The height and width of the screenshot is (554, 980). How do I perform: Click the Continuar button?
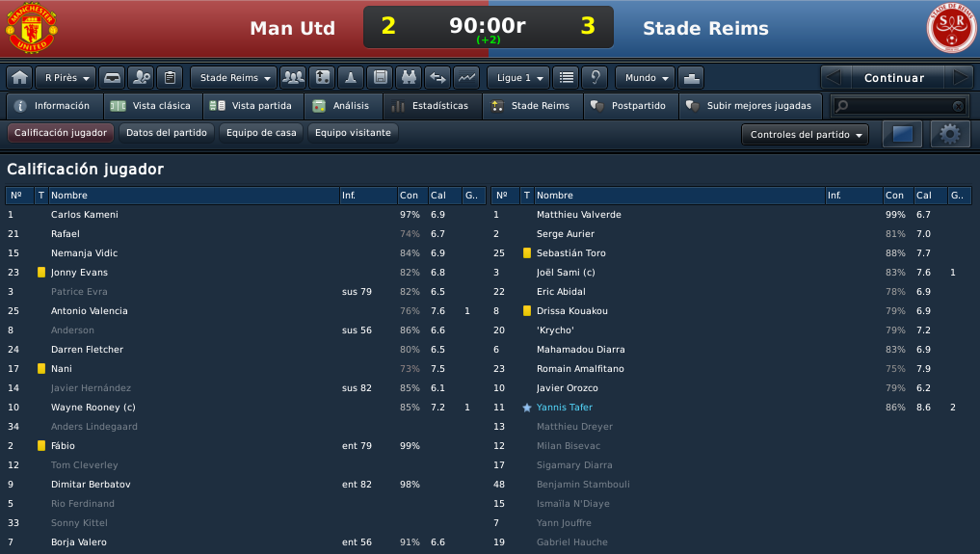(x=894, y=77)
